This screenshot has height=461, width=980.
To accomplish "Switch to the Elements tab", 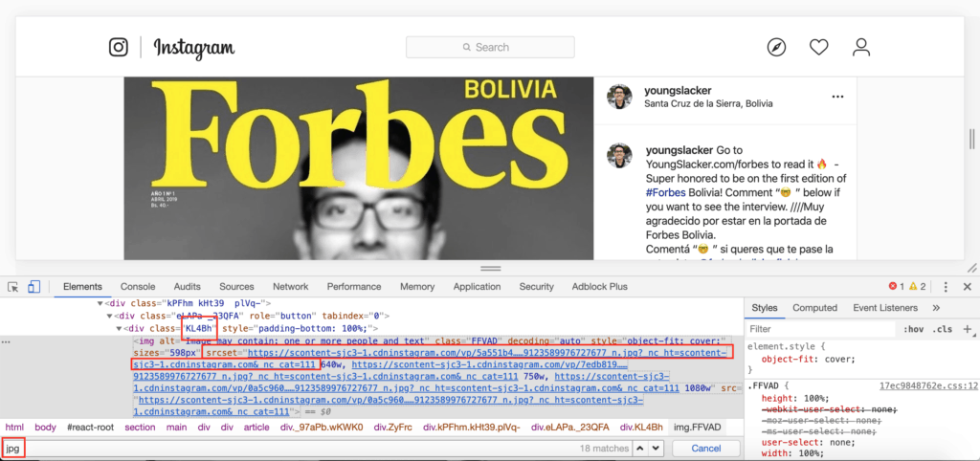I will tap(82, 287).
